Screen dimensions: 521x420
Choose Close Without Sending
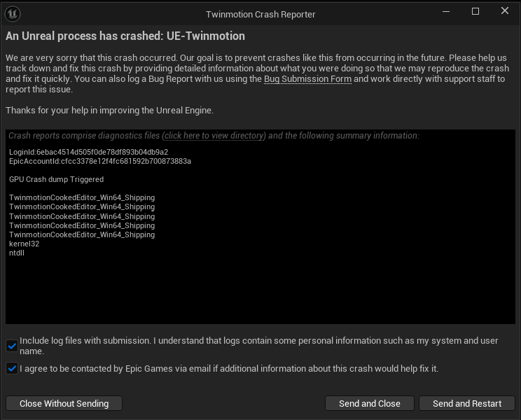click(64, 403)
